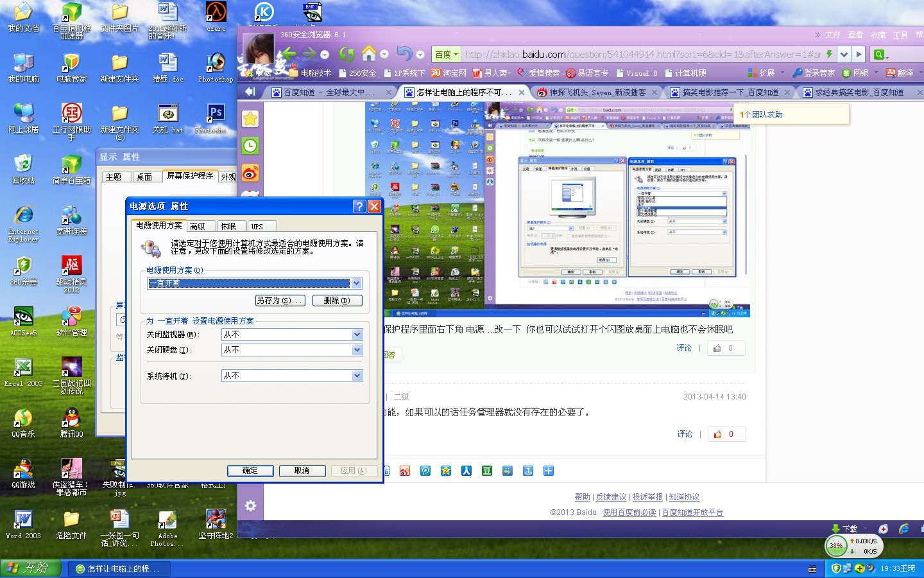The image size is (924, 578).
Task: Open the sidebar Weibo icon
Action: coord(250,173)
